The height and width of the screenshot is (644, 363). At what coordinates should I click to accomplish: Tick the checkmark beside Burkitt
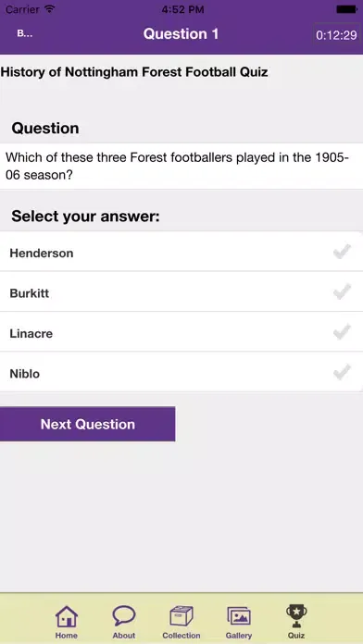pyautogui.click(x=342, y=292)
